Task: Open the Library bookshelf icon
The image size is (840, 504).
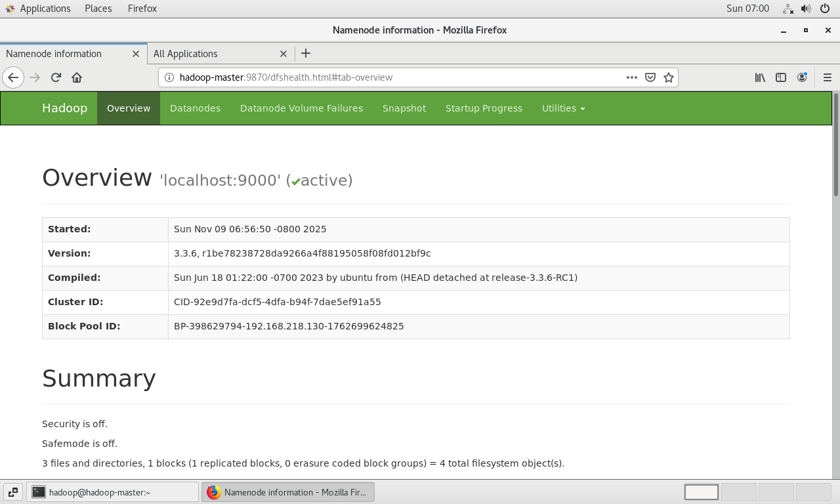Action: [x=759, y=77]
